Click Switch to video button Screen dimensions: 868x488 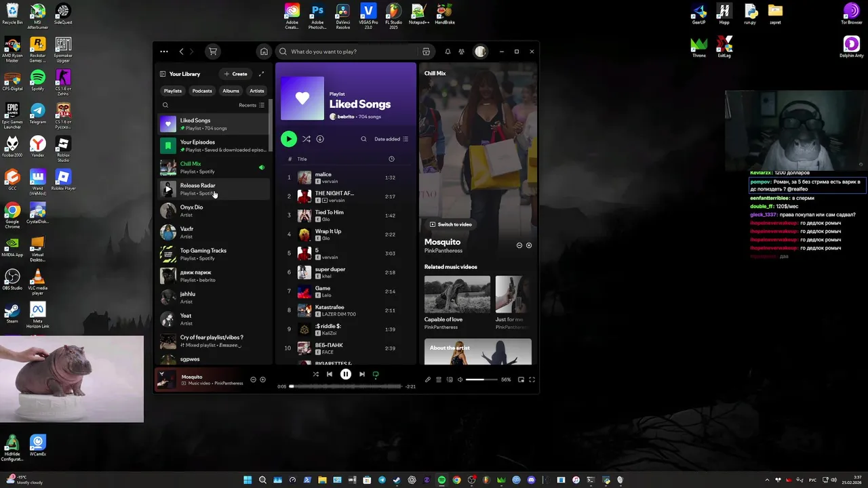tap(450, 224)
